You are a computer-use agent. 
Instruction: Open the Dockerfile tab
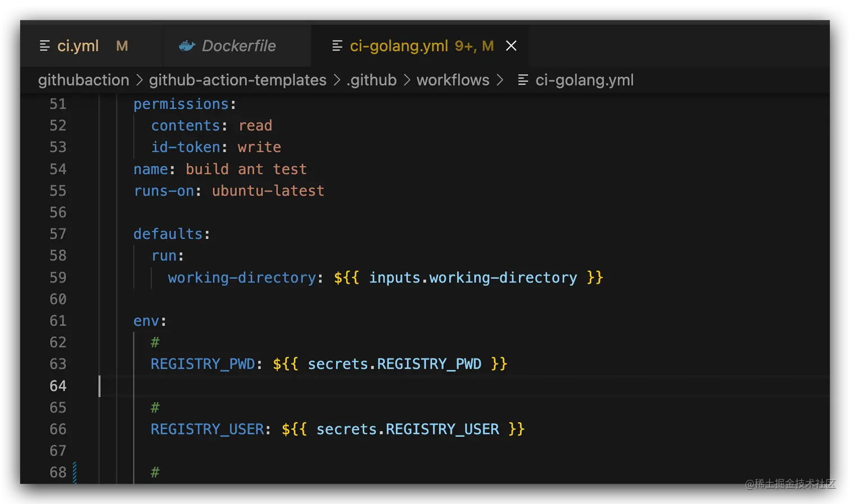(x=238, y=46)
